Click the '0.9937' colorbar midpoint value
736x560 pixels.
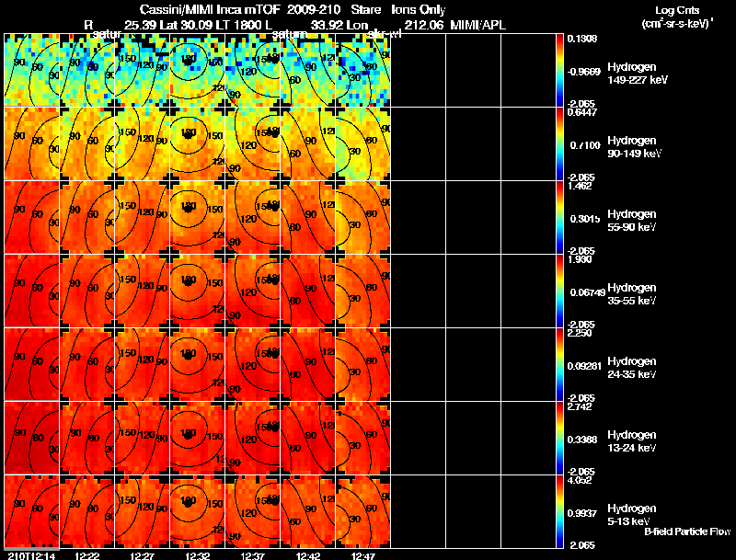pos(582,514)
